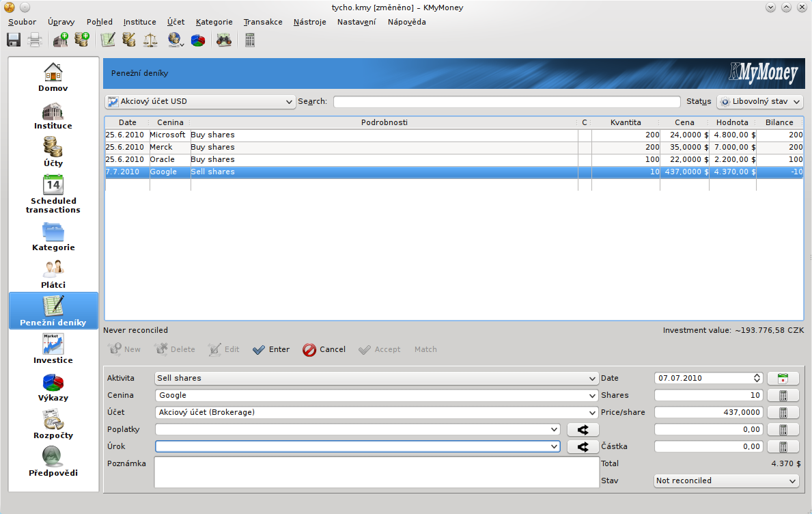Open Rozpočty budgets in sidebar
812x514 pixels.
(53, 424)
